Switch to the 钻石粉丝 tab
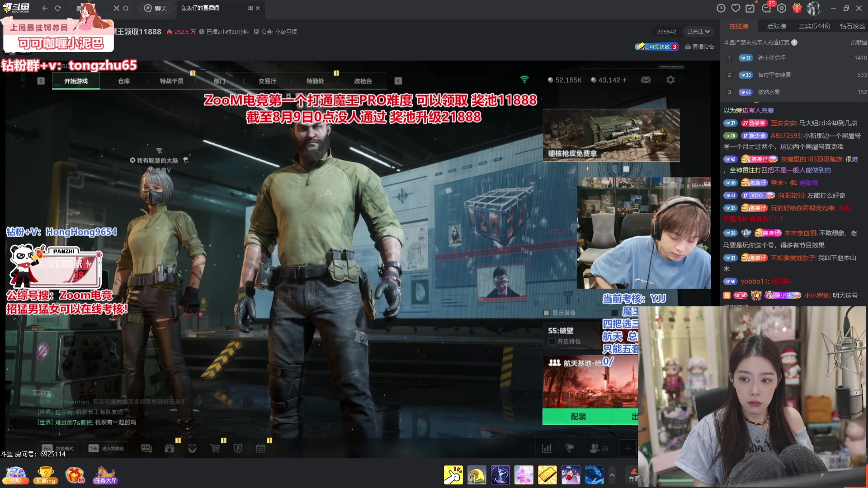This screenshot has width=868, height=488. (852, 26)
